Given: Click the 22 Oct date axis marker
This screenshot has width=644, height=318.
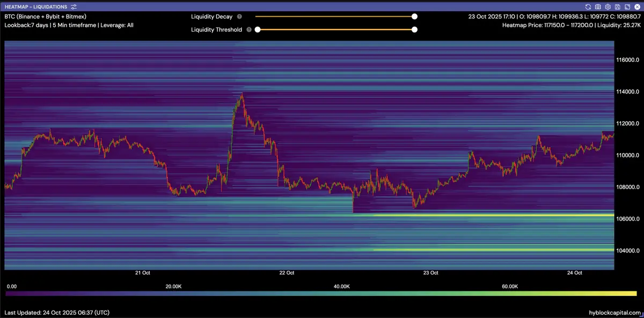Looking at the screenshot, I should pyautogui.click(x=287, y=273).
